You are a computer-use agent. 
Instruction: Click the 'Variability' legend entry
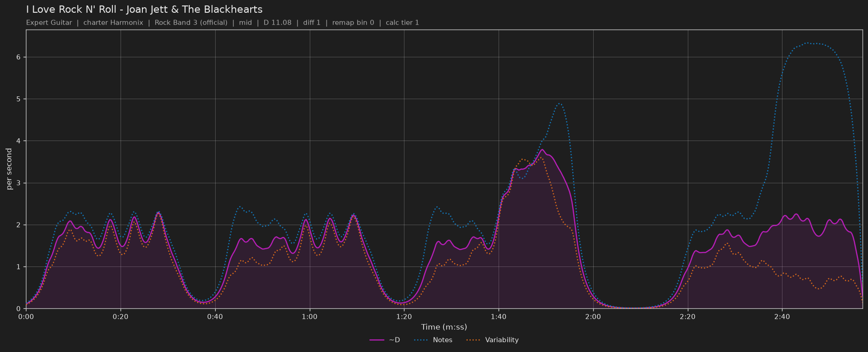(x=493, y=340)
